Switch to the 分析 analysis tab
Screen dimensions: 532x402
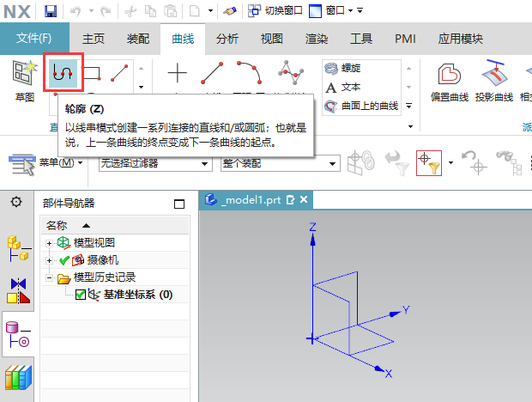tap(227, 39)
